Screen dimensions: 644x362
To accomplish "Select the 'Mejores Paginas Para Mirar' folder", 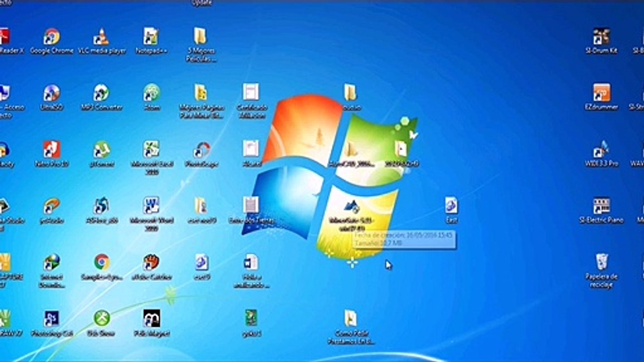I will (200, 93).
